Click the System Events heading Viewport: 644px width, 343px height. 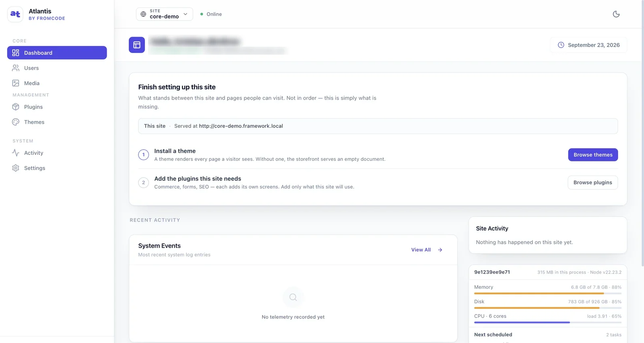[x=159, y=246]
